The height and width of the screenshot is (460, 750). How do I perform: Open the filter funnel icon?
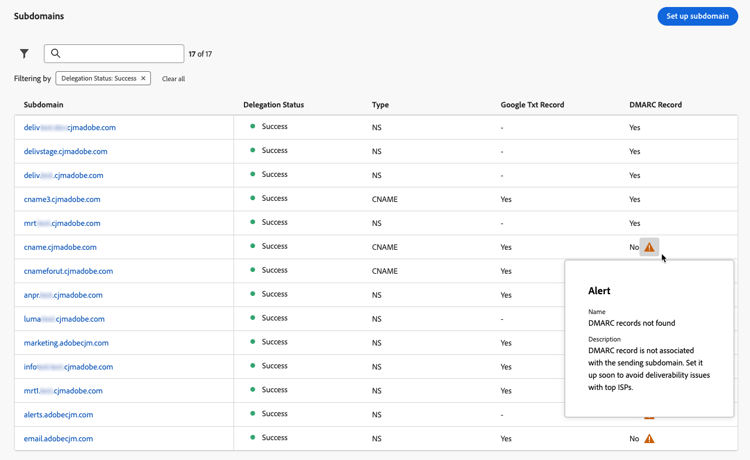click(x=24, y=54)
